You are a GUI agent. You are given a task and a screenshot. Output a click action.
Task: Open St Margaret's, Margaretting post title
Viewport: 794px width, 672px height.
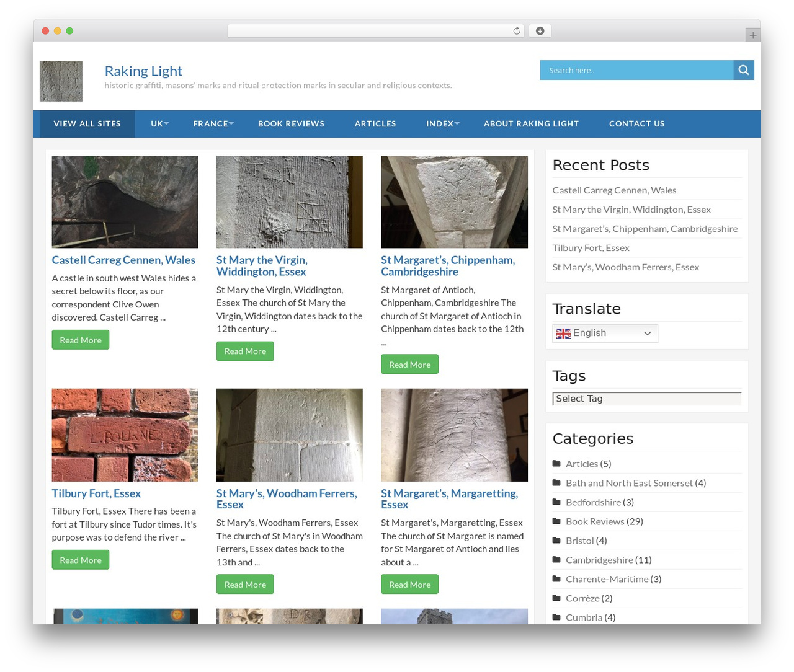[x=449, y=499]
